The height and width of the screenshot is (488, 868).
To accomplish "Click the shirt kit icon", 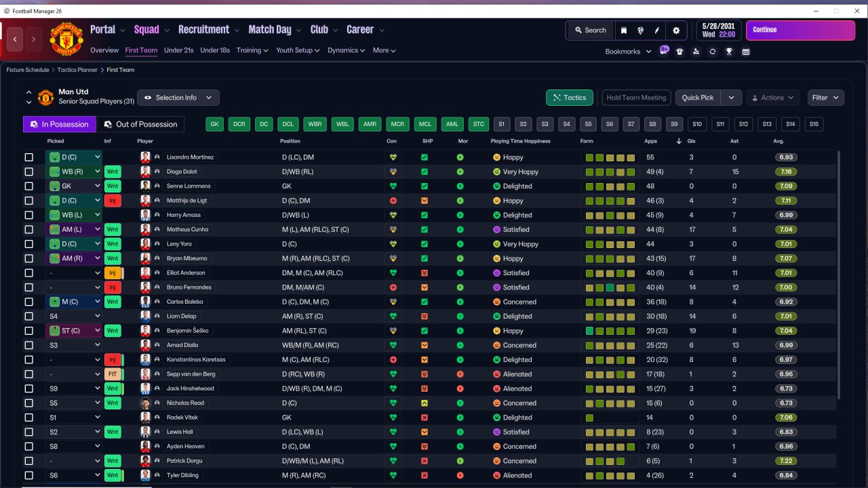I will click(x=679, y=52).
